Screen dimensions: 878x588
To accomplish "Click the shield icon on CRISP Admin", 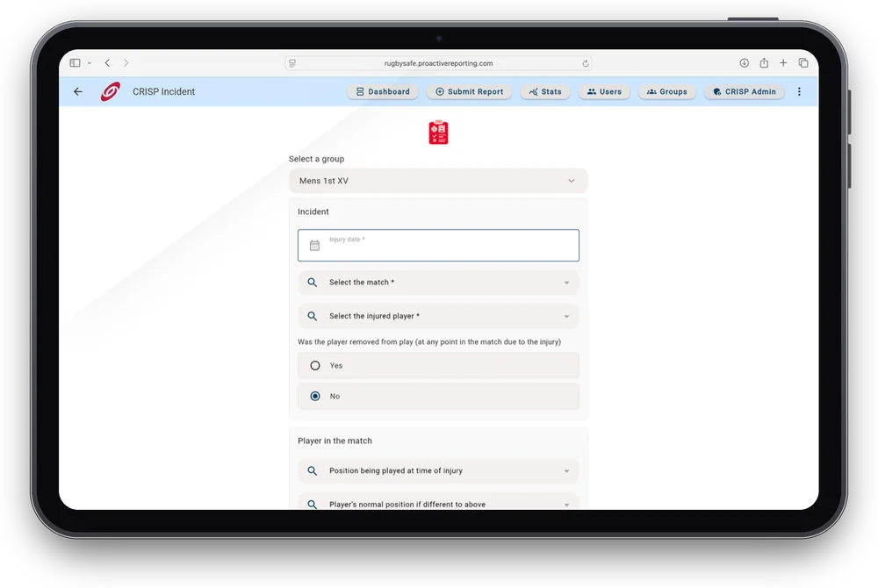I will pyautogui.click(x=716, y=92).
